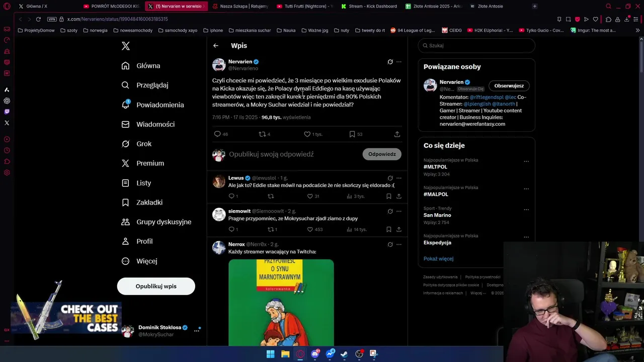Switch to the Tutti Frutti (Nightcore) tab
Image resolution: width=644 pixels, height=362 pixels.
(305, 6)
